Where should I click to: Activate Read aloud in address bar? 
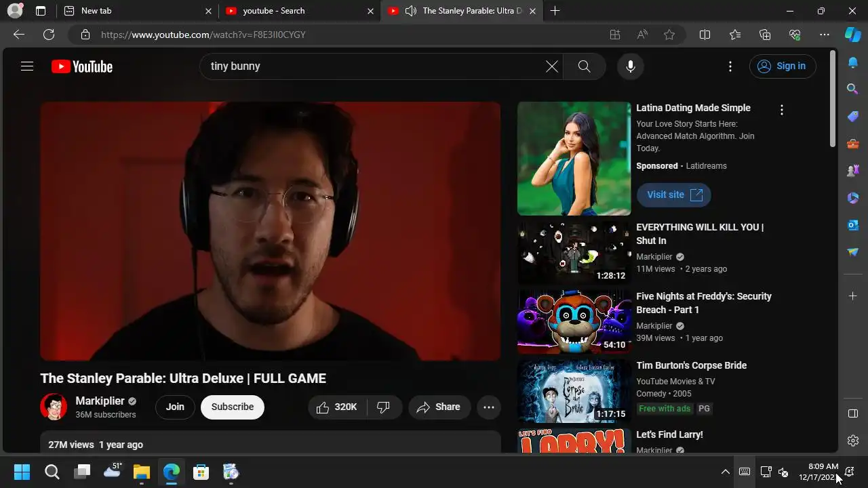[642, 35]
